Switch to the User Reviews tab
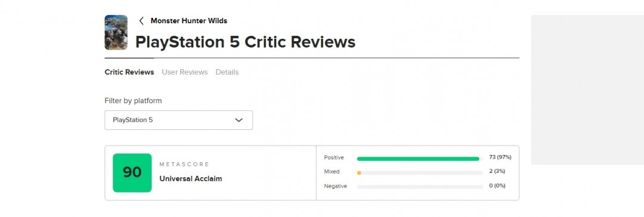This screenshot has height=217, width=644. [185, 72]
